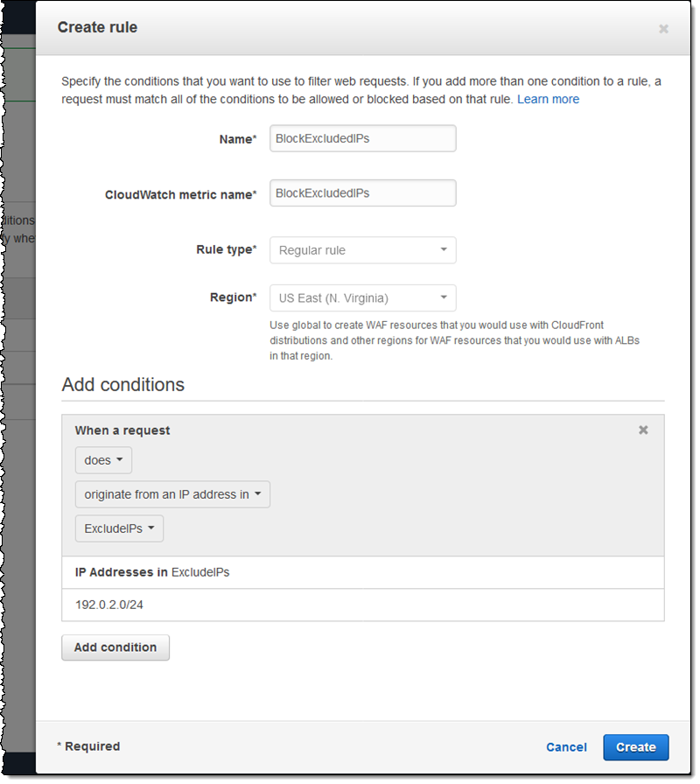Focus the CloudWatch metric name field
Viewport: 700px width, 784px height.
(362, 193)
